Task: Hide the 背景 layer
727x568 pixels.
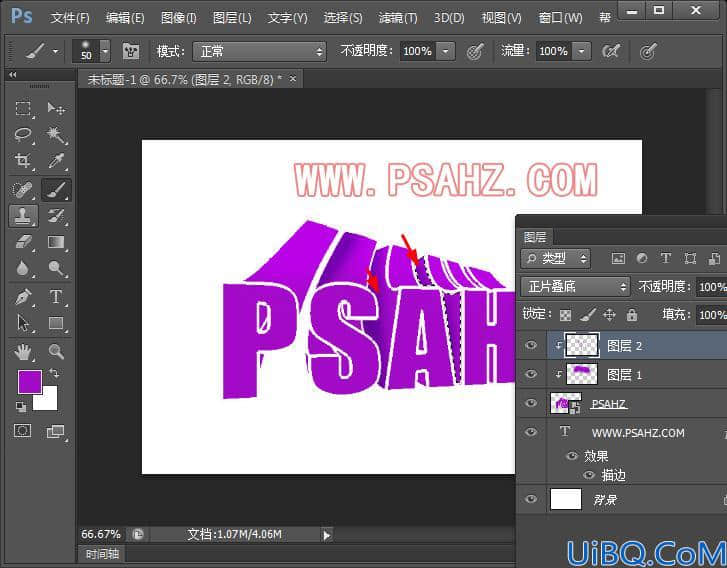Action: pos(531,499)
